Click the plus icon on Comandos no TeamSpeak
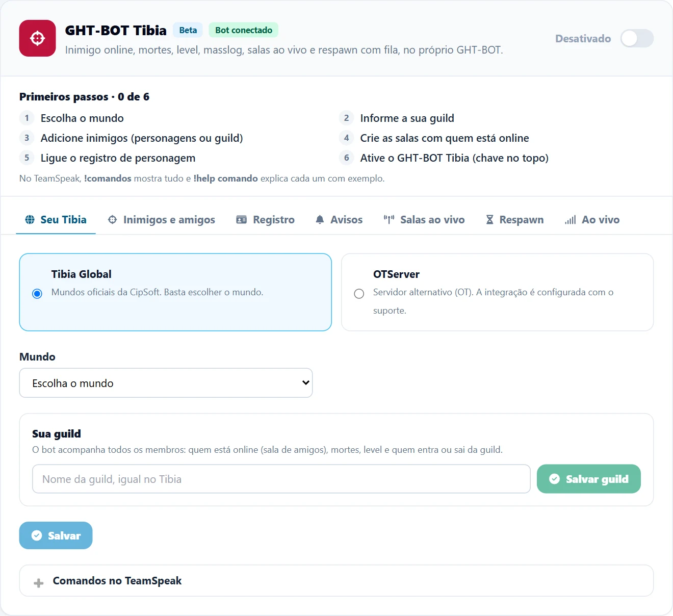The image size is (673, 616). 38,583
